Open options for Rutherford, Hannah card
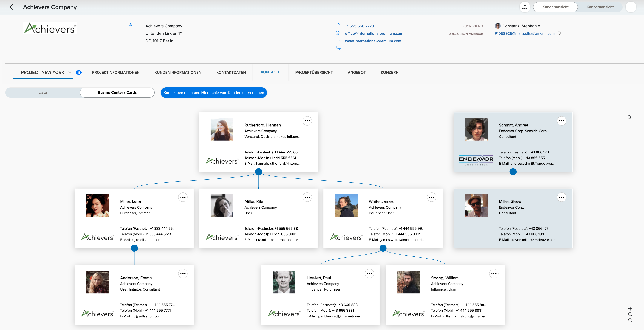The image size is (644, 330). click(307, 121)
